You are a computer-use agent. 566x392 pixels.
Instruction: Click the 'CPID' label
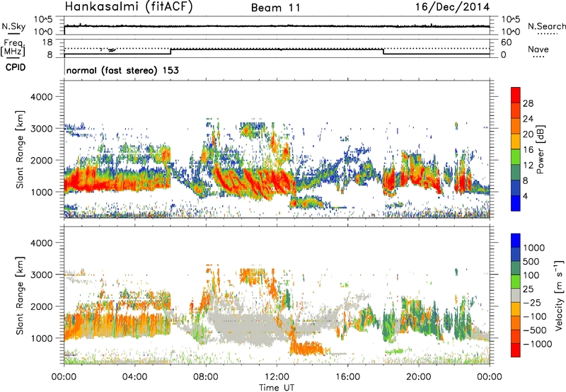tap(16, 67)
